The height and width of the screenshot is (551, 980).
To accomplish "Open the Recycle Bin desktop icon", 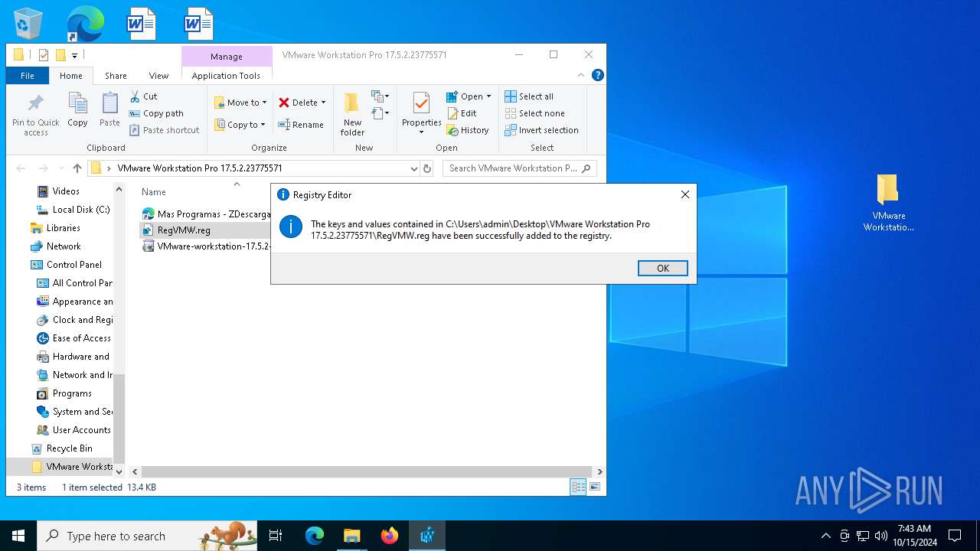I will (28, 24).
